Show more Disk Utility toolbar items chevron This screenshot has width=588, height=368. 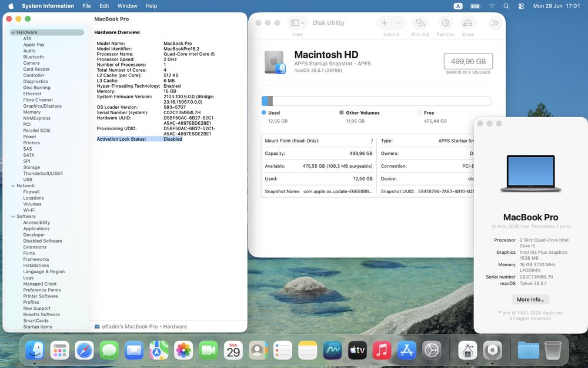point(495,23)
